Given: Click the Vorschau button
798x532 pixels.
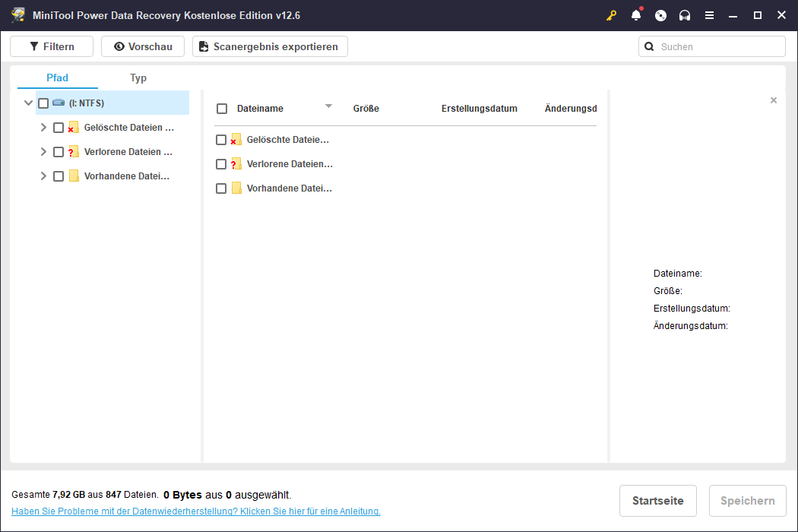Looking at the screenshot, I should pyautogui.click(x=143, y=46).
